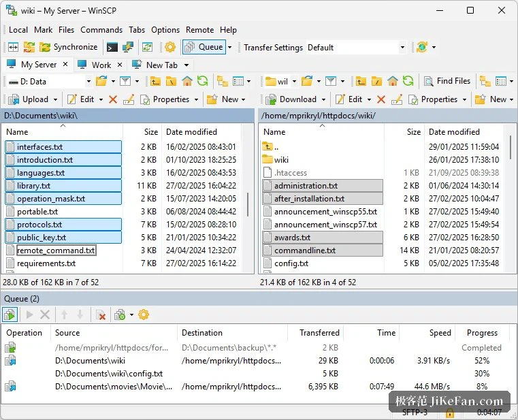The width and height of the screenshot is (518, 420).
Task: Open the Synchronize directories tool
Action: [68, 47]
